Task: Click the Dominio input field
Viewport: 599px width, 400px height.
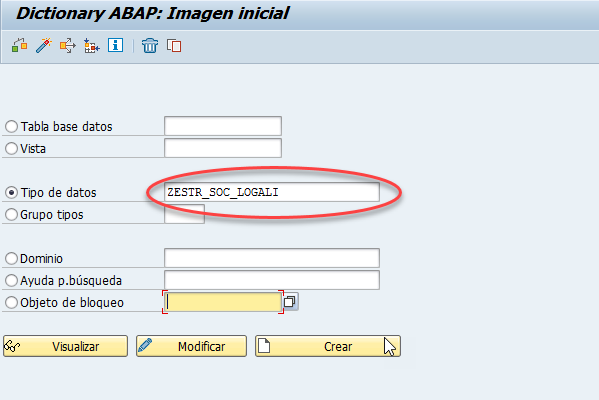Action: [x=272, y=258]
